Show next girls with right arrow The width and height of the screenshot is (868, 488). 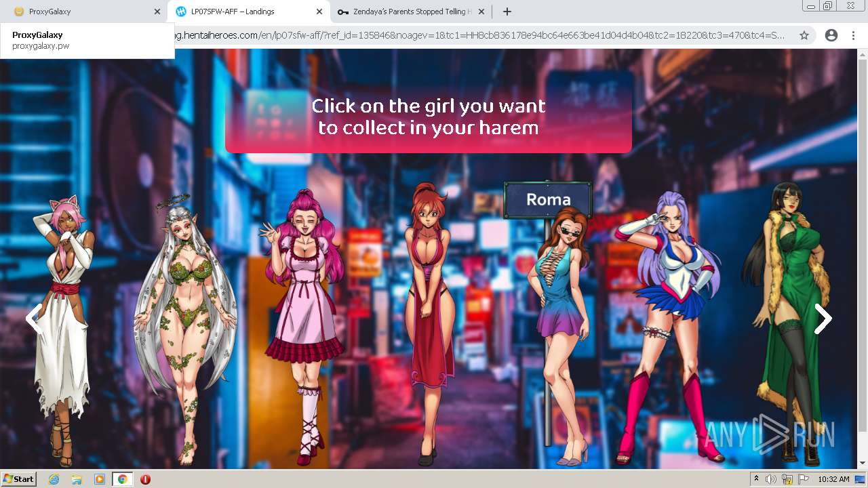pyautogui.click(x=823, y=319)
